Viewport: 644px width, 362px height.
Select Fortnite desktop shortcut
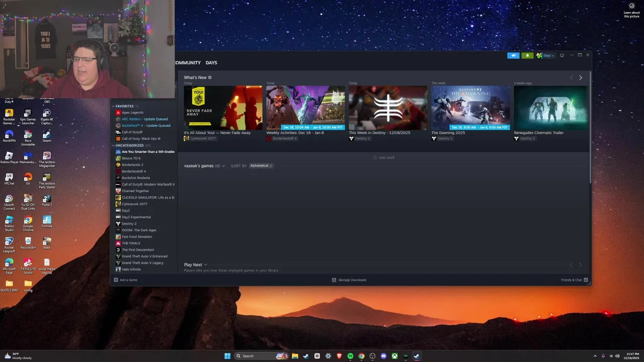[47, 222]
